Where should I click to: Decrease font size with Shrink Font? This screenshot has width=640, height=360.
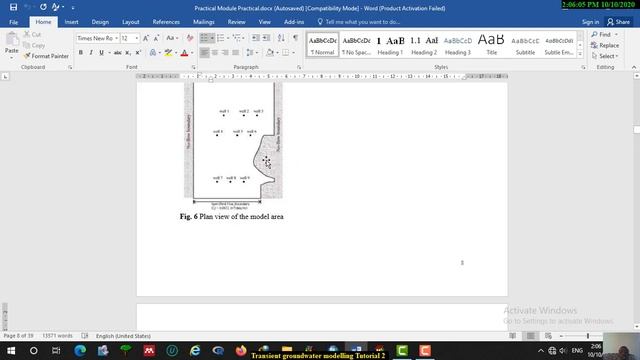click(156, 38)
